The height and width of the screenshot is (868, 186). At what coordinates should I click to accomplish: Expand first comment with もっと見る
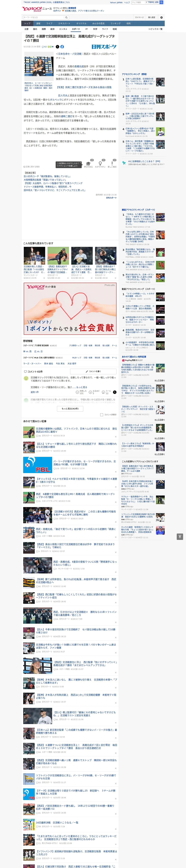82,387
